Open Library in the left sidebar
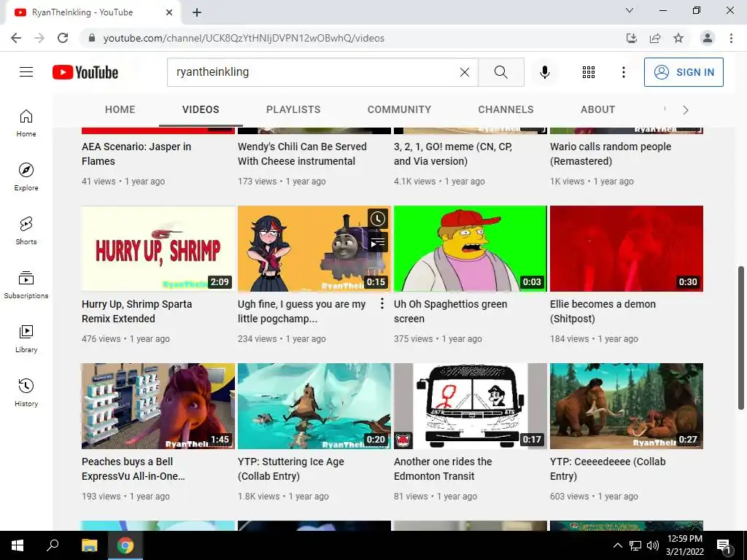 [26, 338]
